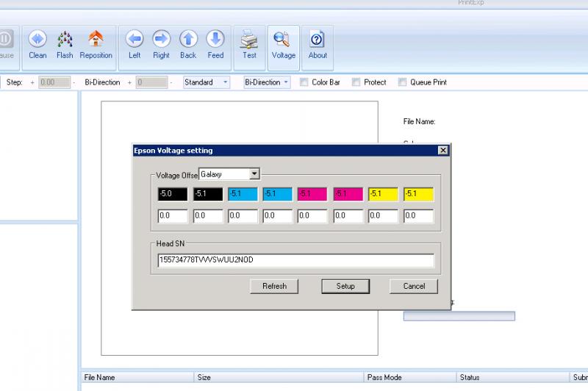Trigger the Flash ink droplets icon

(x=65, y=39)
